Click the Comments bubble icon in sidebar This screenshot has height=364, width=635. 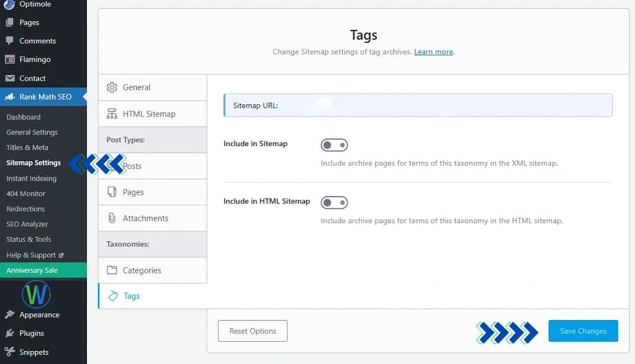pyautogui.click(x=9, y=41)
